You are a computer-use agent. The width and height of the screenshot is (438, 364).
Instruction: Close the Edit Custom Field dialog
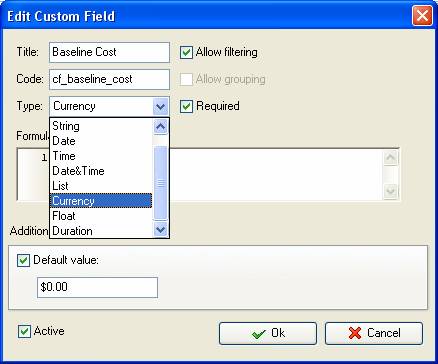coord(422,16)
